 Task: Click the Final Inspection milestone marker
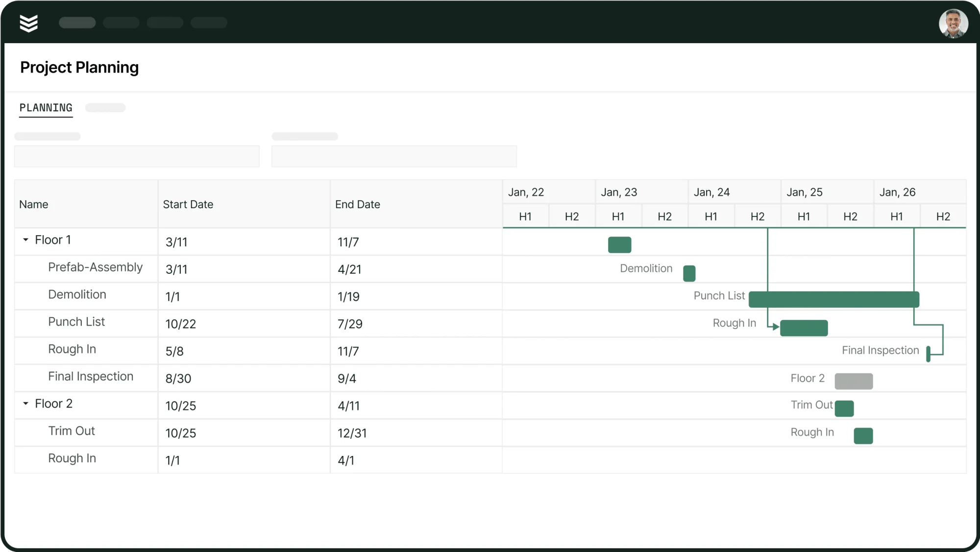pos(928,354)
